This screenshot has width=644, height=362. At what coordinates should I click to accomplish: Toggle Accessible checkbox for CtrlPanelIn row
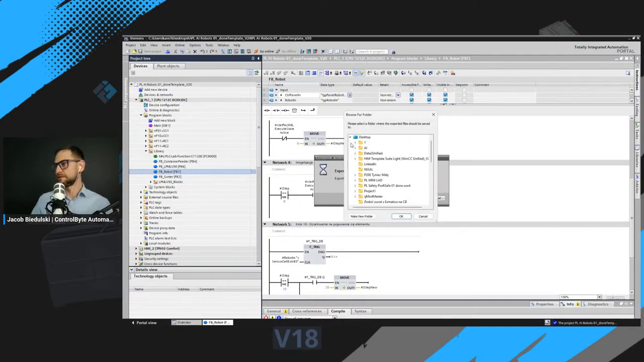point(412,95)
